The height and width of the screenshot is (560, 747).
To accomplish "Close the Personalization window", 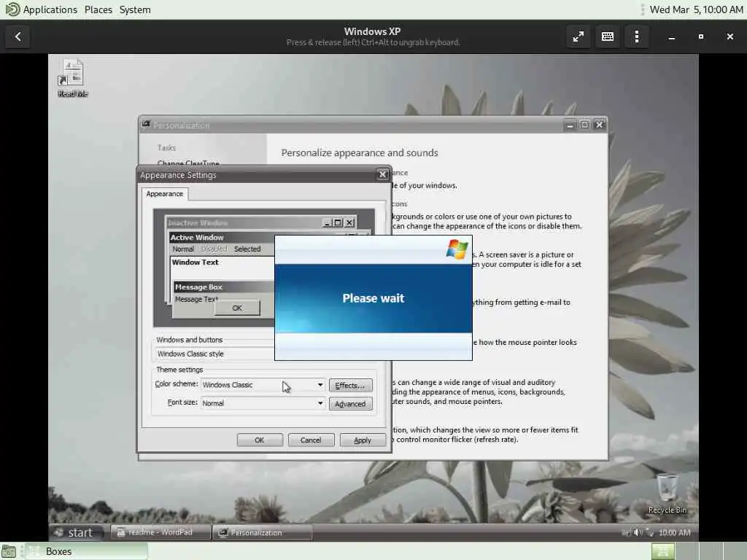I will 600,125.
